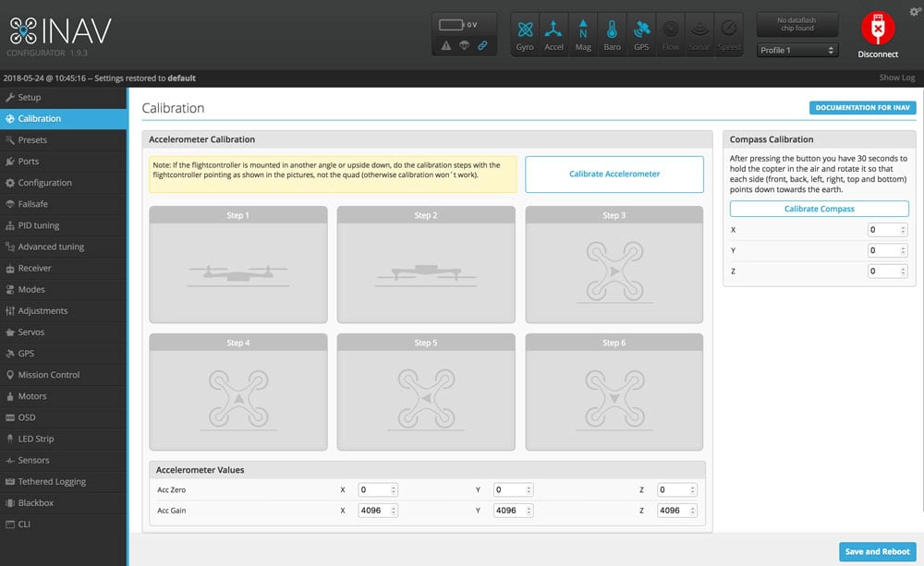Click the INAV logo
924x566 pixels.
pos(60,31)
